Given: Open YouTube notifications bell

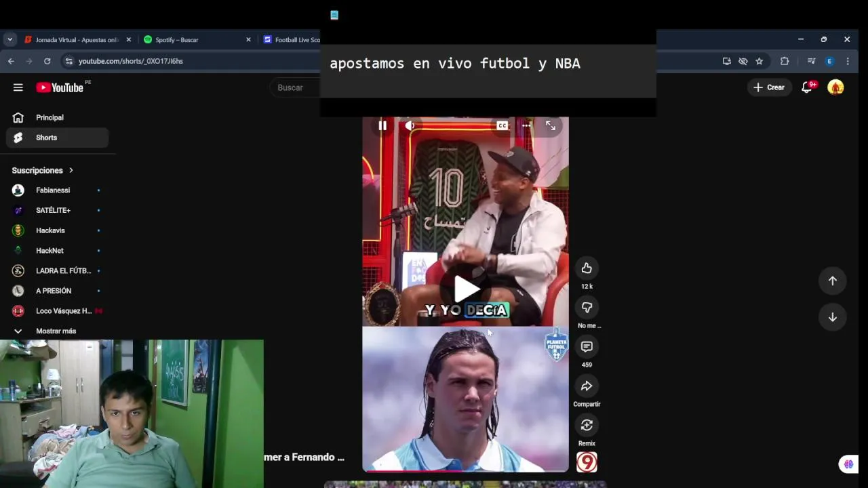Looking at the screenshot, I should pyautogui.click(x=807, y=87).
